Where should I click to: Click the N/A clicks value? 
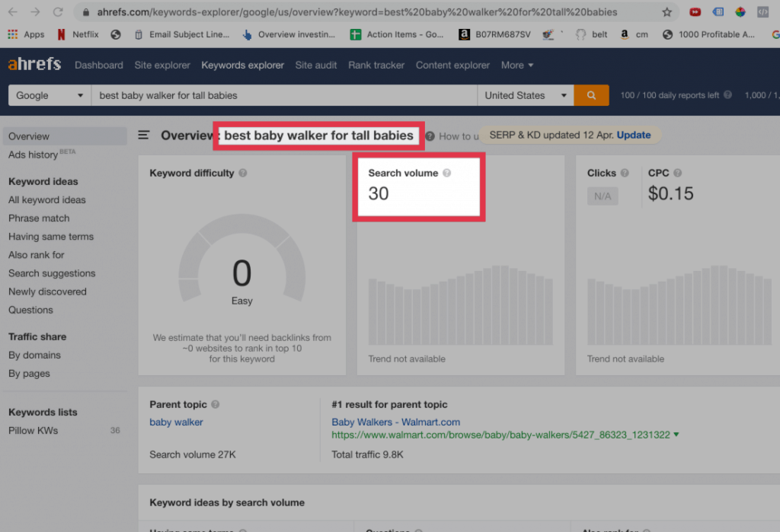pos(603,196)
